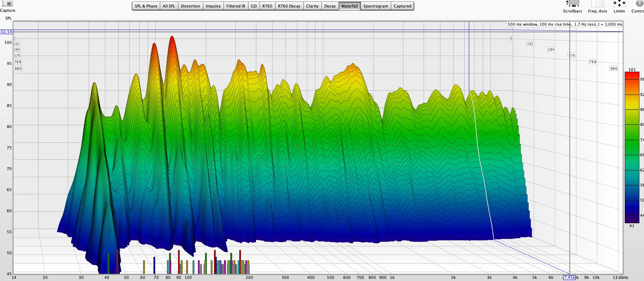This screenshot has height=281, width=644.
Task: Open the Clarity graph tab
Action: point(312,6)
